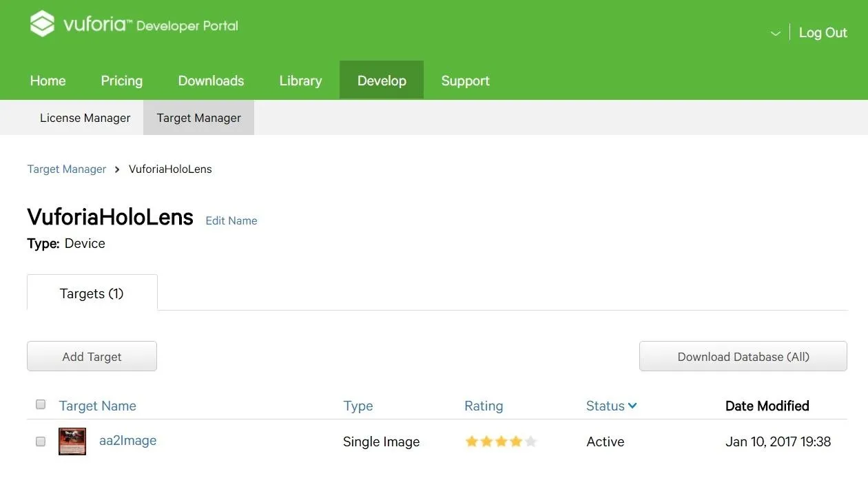868x478 pixels.
Task: Click the Jan 10, 2017 19:38 date
Action: pos(778,441)
